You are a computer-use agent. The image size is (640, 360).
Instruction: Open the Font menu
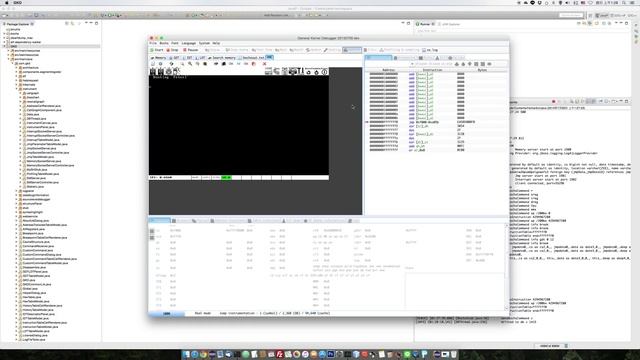tap(175, 43)
